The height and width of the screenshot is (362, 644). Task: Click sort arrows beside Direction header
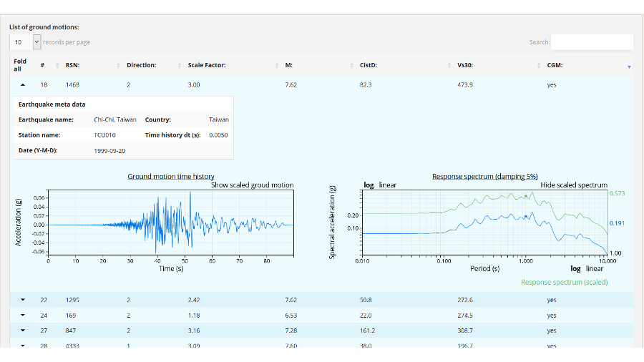(x=180, y=65)
